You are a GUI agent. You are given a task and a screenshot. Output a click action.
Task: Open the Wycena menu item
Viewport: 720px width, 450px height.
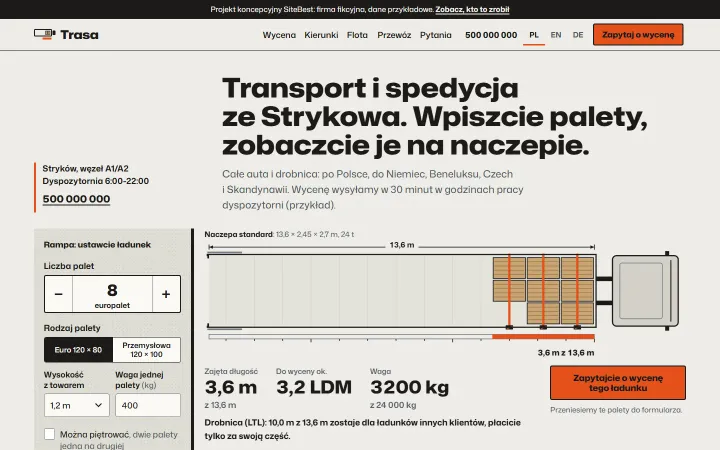click(279, 35)
